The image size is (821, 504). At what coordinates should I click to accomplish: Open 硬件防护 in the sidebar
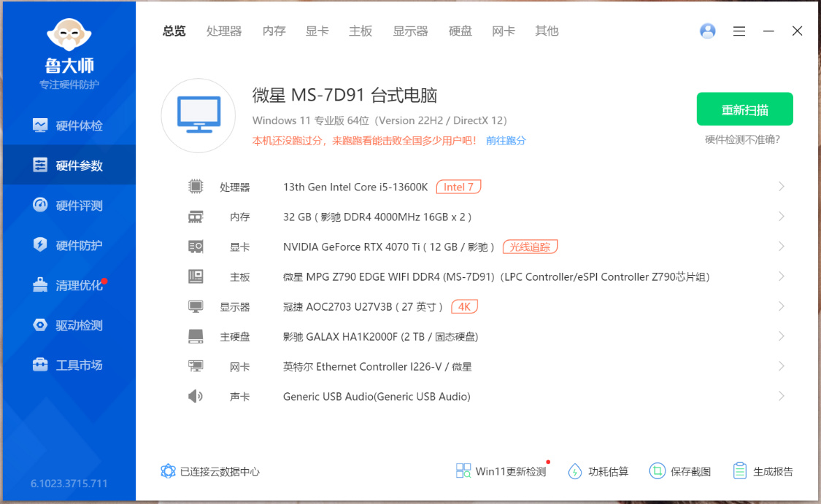click(69, 245)
